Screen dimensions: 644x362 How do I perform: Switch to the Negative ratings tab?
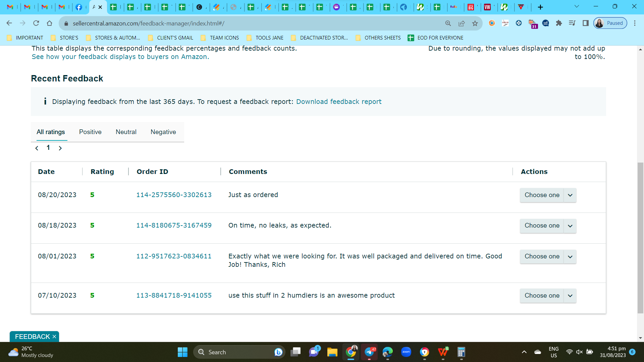(163, 132)
